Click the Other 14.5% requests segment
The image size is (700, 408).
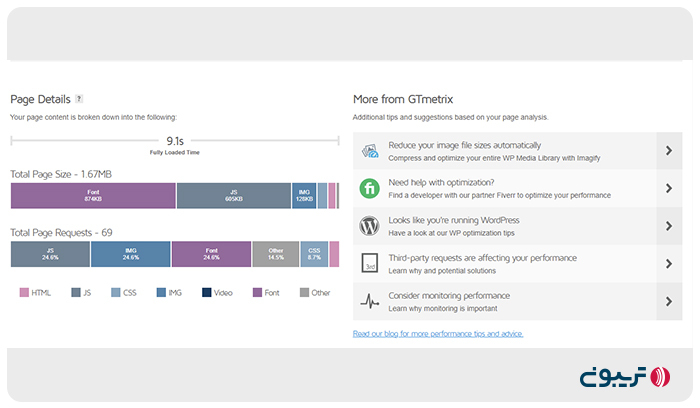(275, 254)
